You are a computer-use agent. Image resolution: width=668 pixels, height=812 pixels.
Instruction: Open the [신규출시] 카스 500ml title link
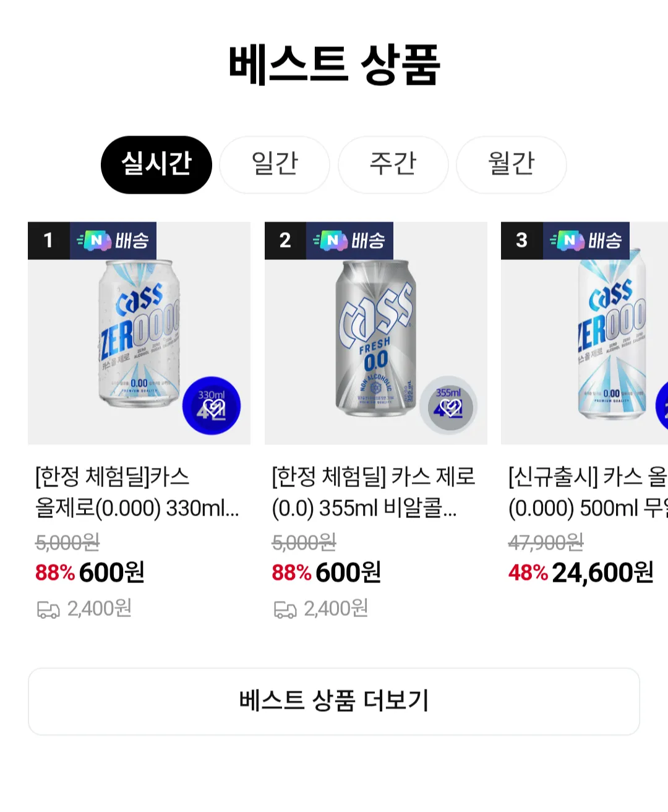click(588, 492)
